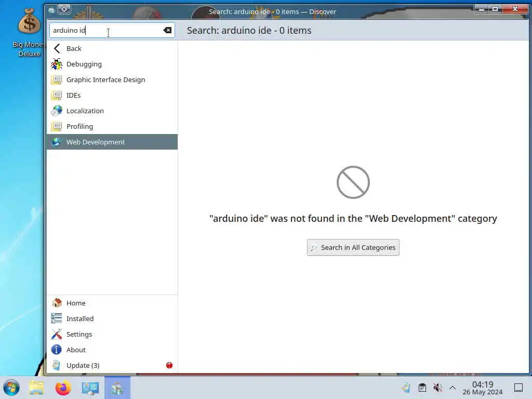Go to the Home page
Image resolution: width=532 pixels, height=399 pixels.
(112, 303)
